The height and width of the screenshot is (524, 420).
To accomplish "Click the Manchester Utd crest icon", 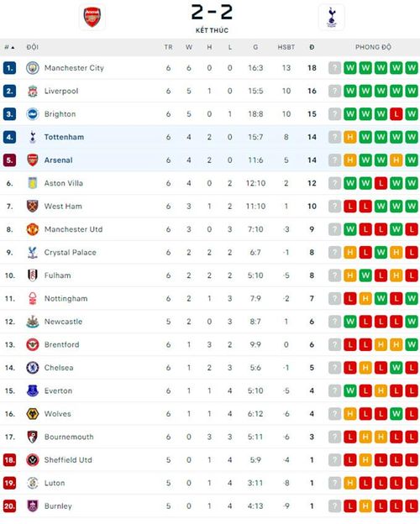I will (x=33, y=229).
